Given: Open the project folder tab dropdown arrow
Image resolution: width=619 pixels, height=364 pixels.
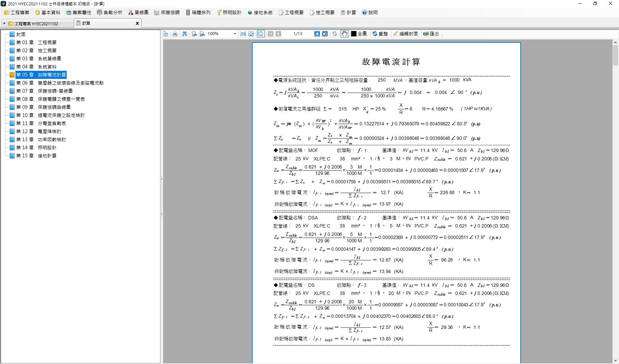Looking at the screenshot, I should (3, 23).
